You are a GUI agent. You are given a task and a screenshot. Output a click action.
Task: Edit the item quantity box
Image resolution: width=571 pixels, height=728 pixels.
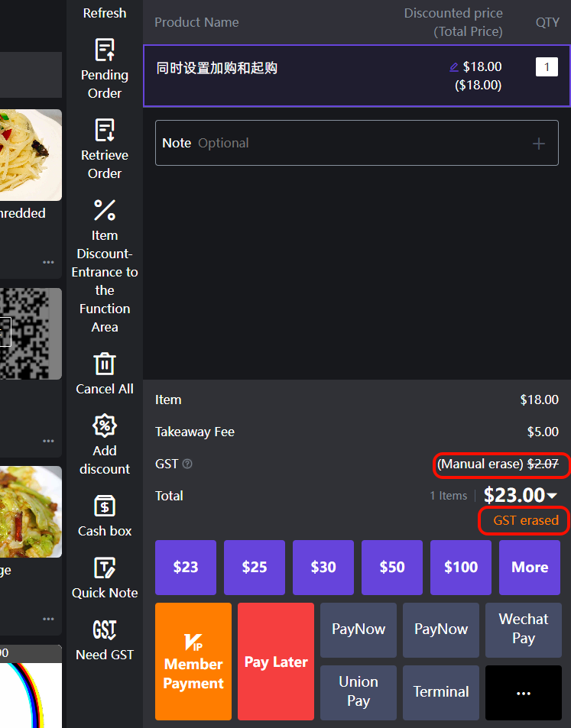click(547, 67)
